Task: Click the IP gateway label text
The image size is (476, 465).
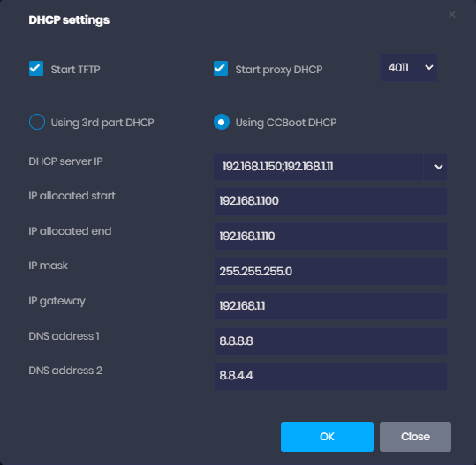Action: 57,301
